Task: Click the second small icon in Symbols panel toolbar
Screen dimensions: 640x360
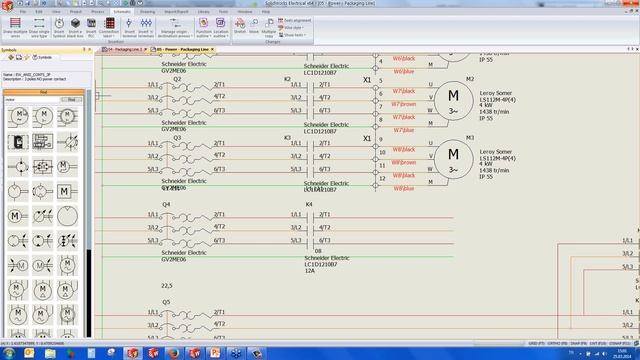Action: pos(19,58)
